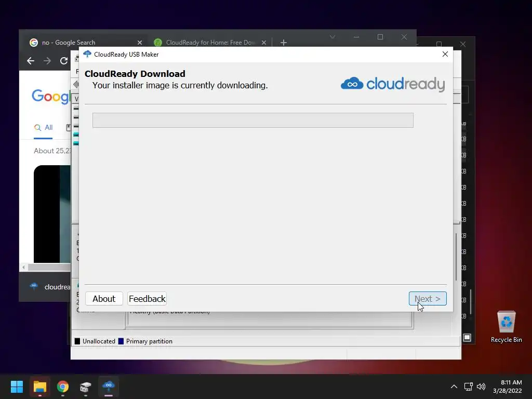Screen dimensions: 532x399
Task: Open the clock showing 8:11 AM
Action: (508, 387)
